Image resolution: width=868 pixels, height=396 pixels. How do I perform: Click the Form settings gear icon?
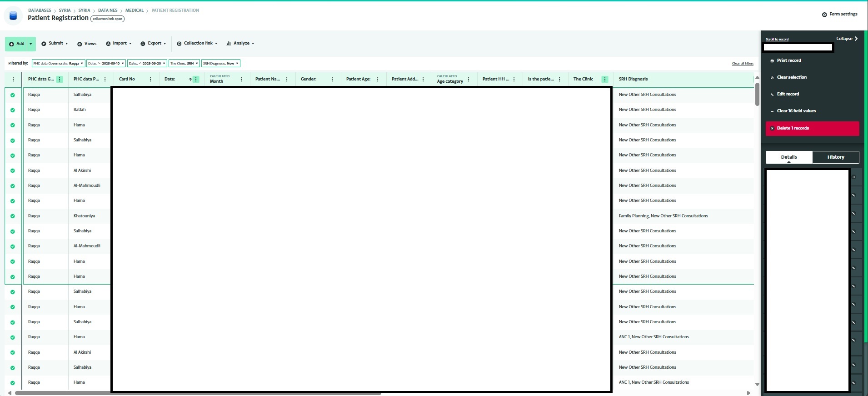[824, 15]
